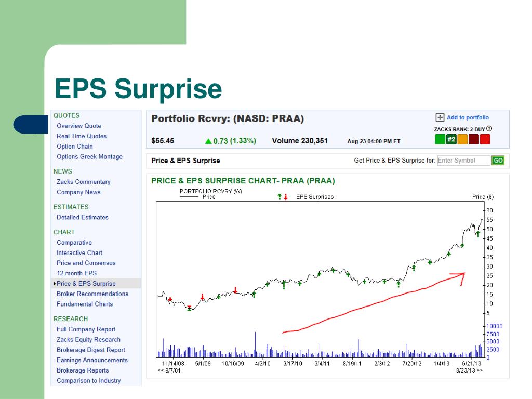Open Broker Recommendations
This screenshot has height=399, width=532.
coord(92,294)
